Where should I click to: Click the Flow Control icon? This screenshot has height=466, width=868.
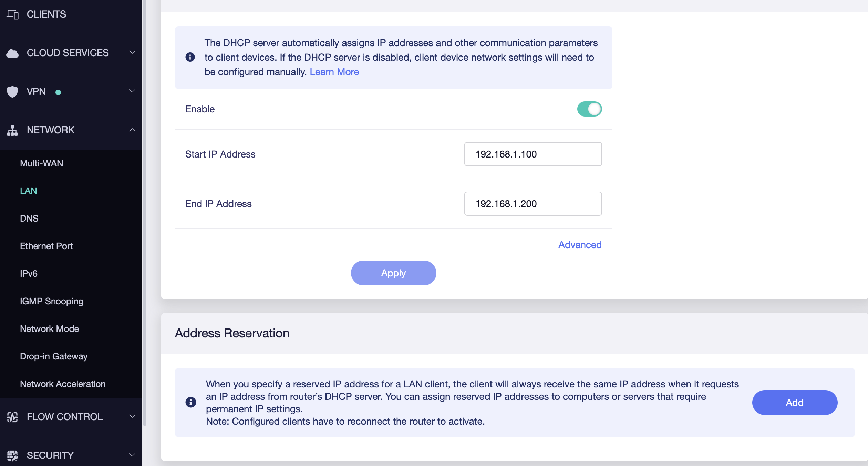(12, 417)
